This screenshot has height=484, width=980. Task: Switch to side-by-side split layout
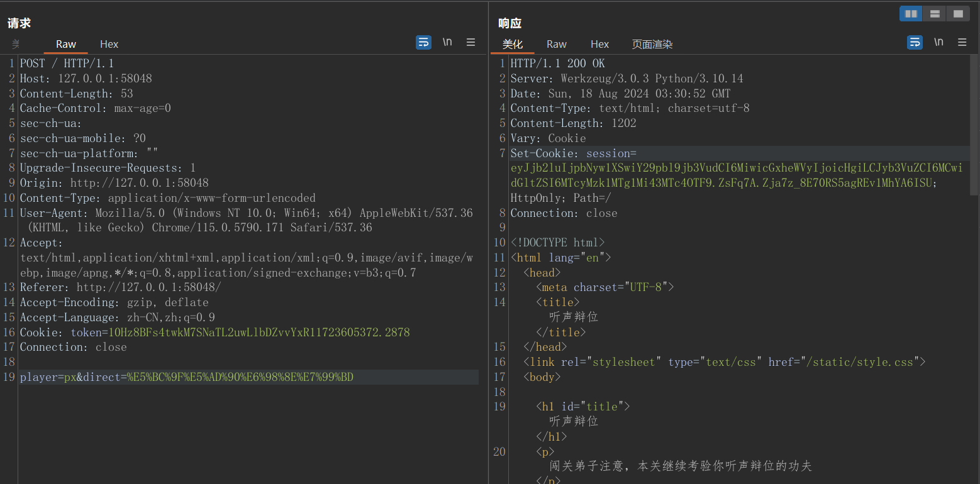[911, 13]
